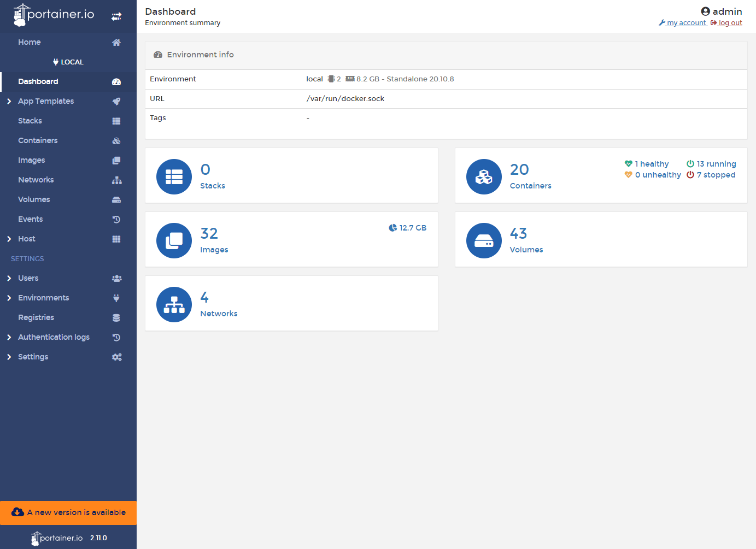Expand the Users submenu chevron

click(9, 278)
